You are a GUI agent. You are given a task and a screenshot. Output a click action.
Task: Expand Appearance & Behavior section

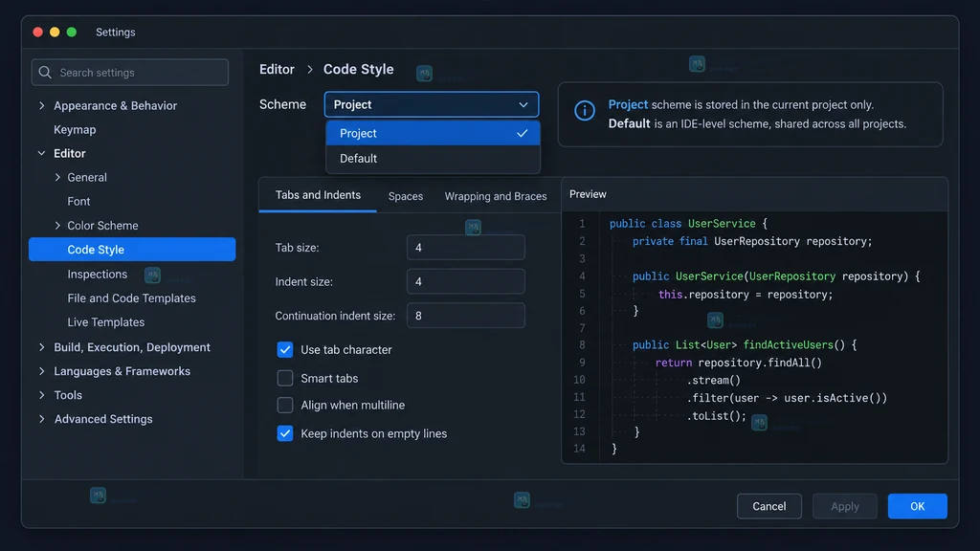pos(42,105)
